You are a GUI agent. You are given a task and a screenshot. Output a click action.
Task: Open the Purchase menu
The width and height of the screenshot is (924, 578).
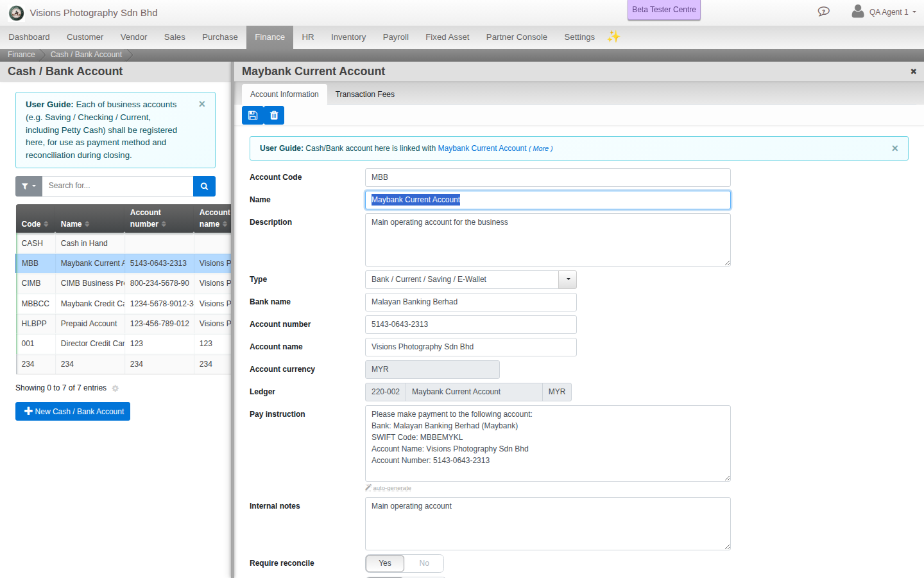coord(220,37)
